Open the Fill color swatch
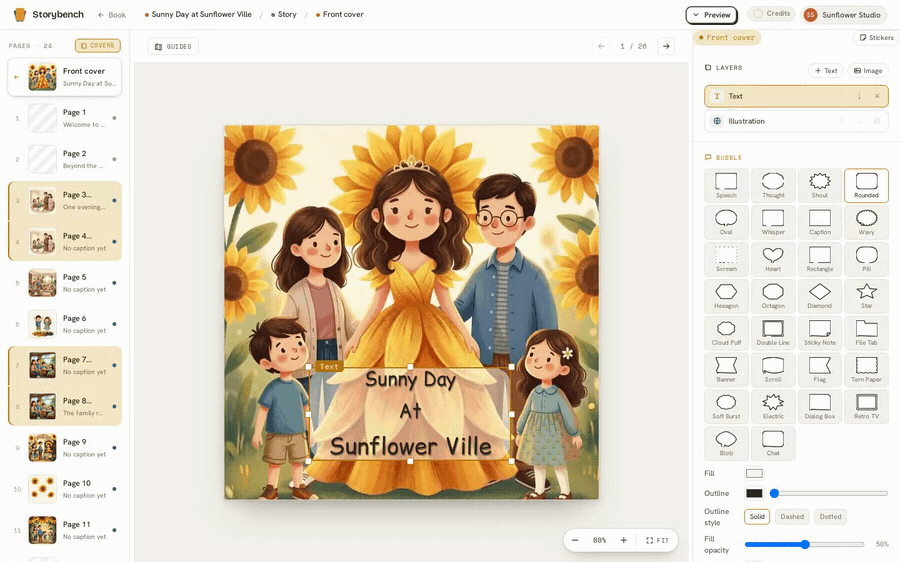This screenshot has width=900, height=562. [x=754, y=474]
